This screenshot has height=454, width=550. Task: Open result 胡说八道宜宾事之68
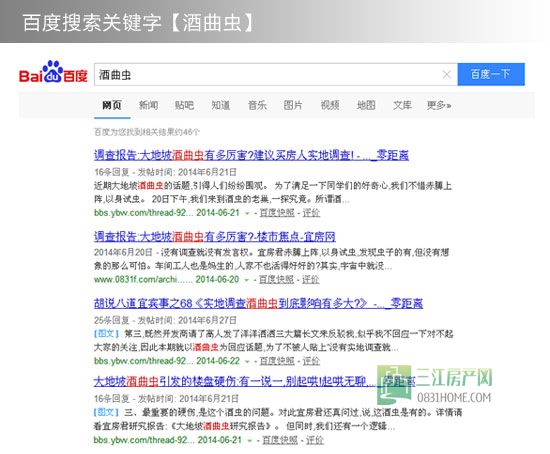coord(258,303)
